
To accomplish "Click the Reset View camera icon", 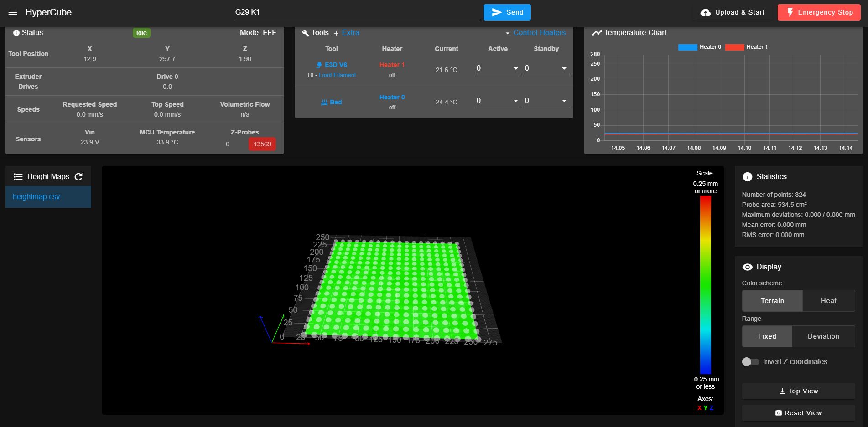I will (x=779, y=413).
